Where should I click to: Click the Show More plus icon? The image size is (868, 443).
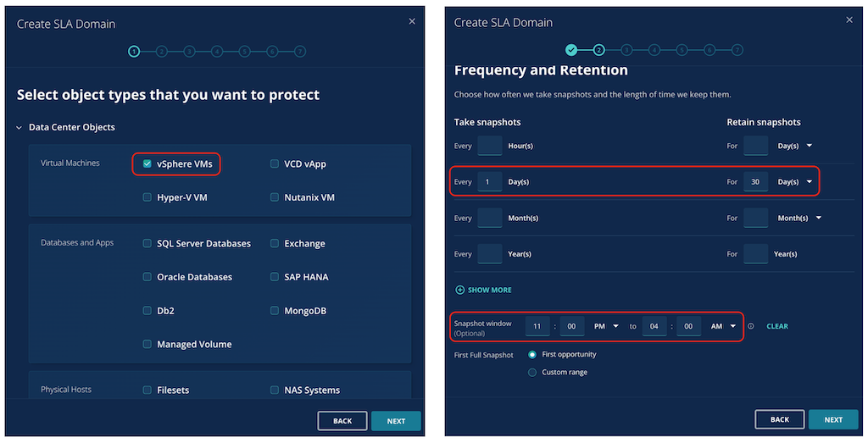pos(459,290)
